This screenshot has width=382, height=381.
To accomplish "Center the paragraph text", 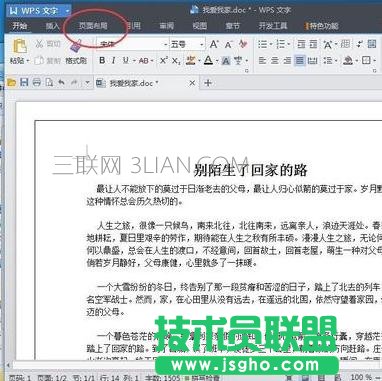I will (x=275, y=60).
